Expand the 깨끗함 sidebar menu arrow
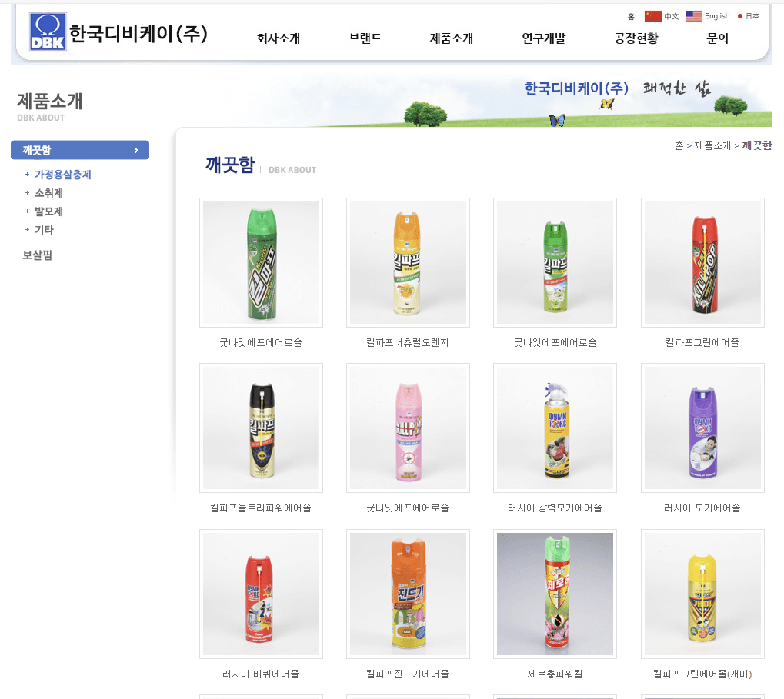 pos(138,150)
